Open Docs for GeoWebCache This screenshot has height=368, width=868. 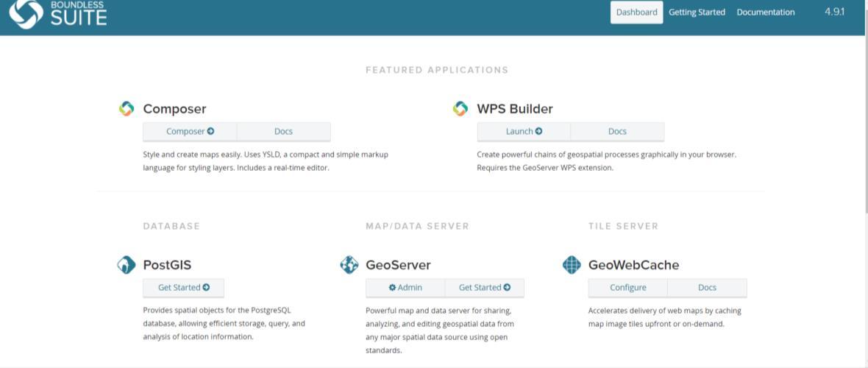[x=707, y=288]
